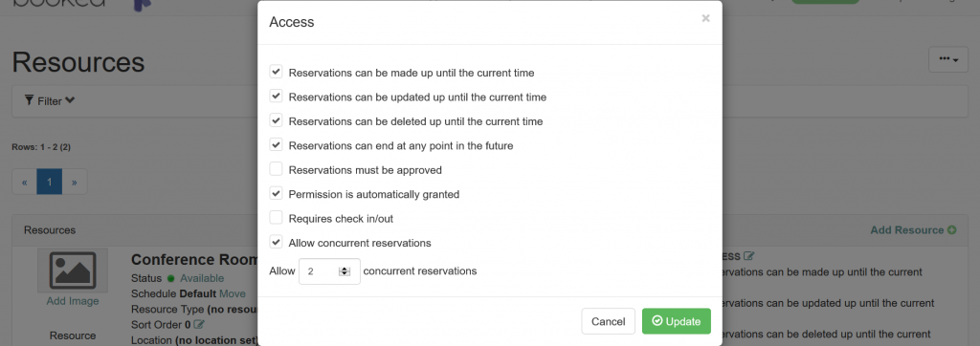Toggle Requires check in/out checkbox
Screen dimensions: 980x346
pos(276,218)
